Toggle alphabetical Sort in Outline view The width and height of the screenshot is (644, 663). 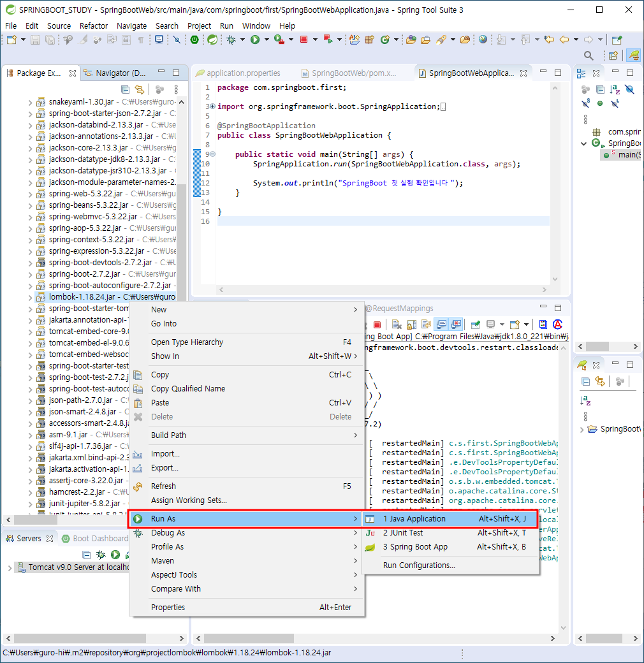(x=615, y=90)
